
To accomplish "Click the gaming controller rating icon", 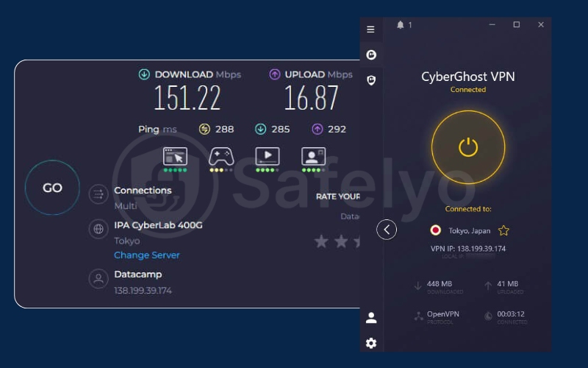I will tap(221, 157).
